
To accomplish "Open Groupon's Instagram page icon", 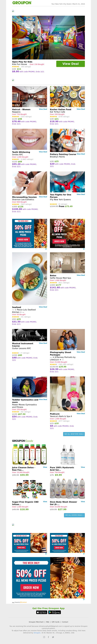I will coord(44,637).
